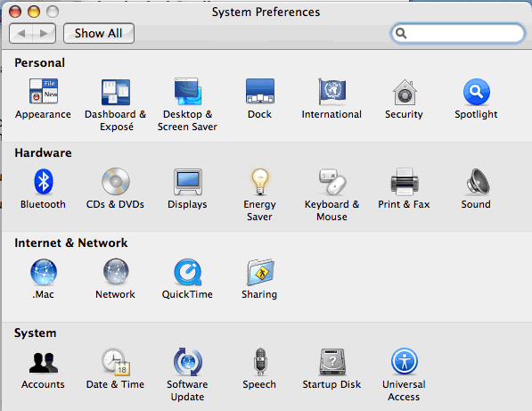Open Speech microphone icon
This screenshot has height=411, width=532.
tap(260, 362)
